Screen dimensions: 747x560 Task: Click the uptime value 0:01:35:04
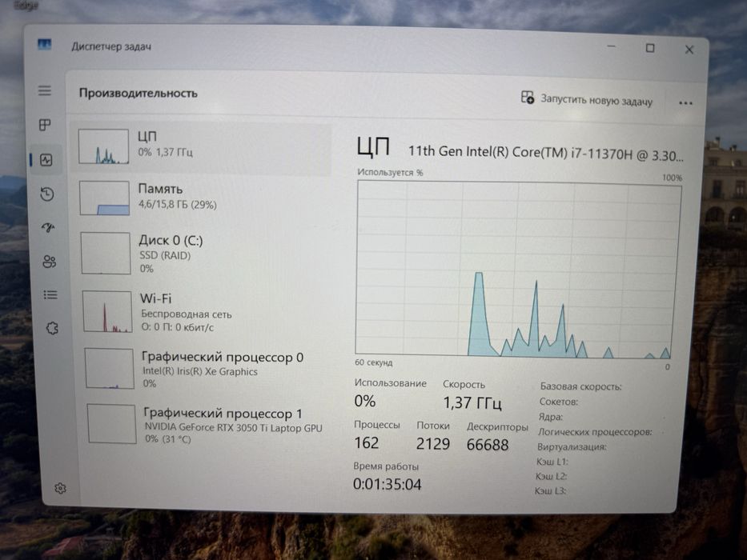coord(388,484)
